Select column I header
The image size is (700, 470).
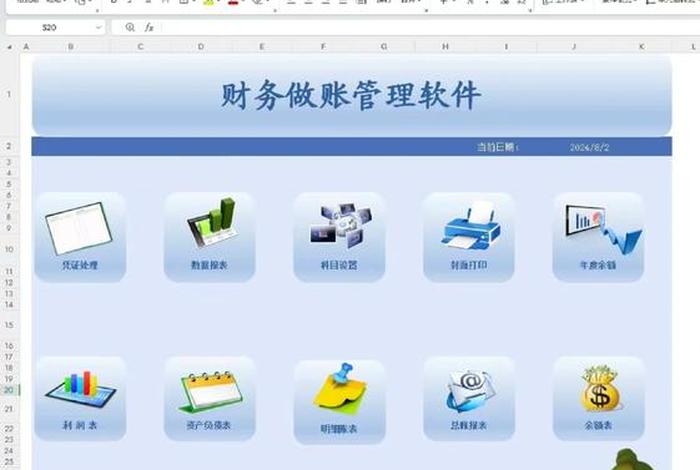click(x=506, y=46)
